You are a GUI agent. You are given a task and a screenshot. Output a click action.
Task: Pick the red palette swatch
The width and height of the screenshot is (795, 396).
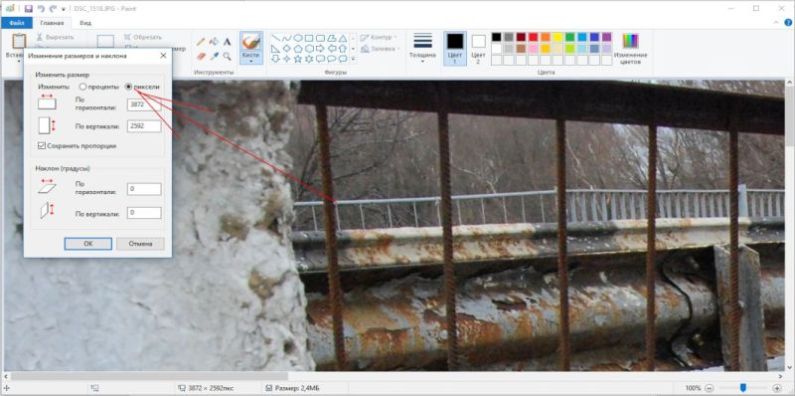click(x=533, y=37)
